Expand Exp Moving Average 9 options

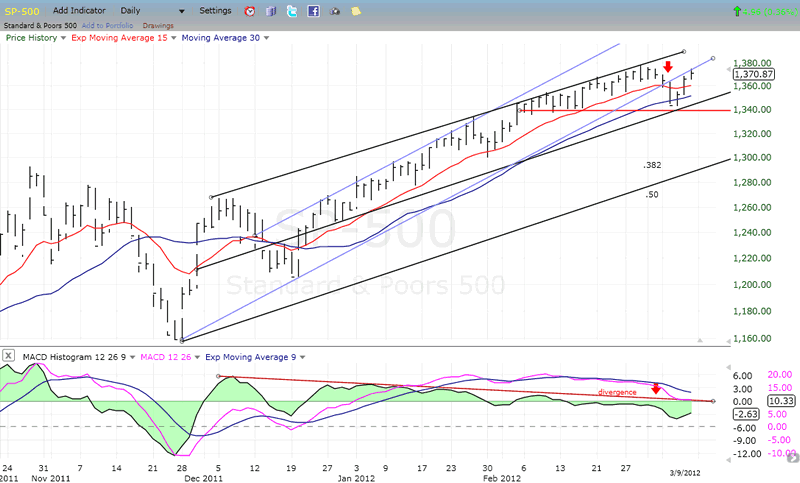303,357
